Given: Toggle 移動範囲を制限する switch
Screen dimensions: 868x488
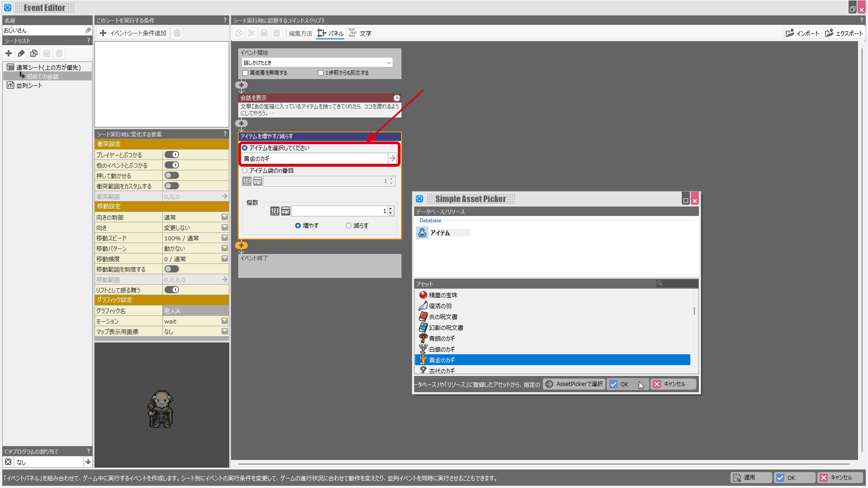Looking at the screenshot, I should [172, 269].
